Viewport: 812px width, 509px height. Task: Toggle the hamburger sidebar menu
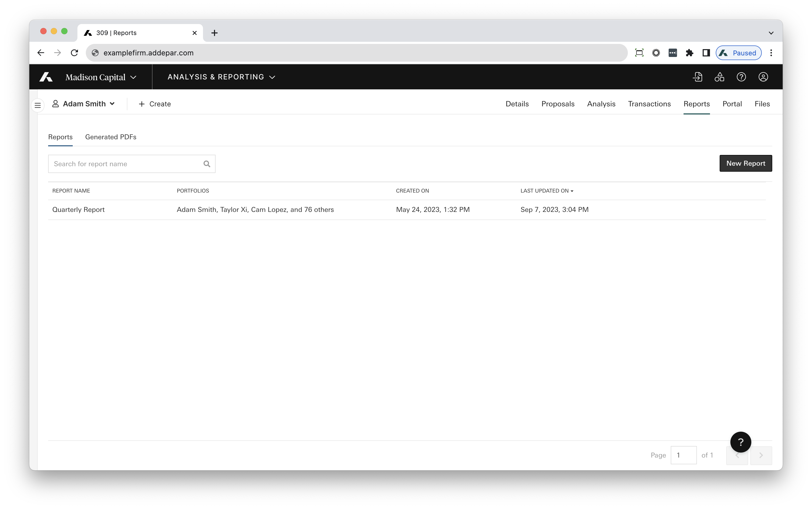tap(38, 105)
